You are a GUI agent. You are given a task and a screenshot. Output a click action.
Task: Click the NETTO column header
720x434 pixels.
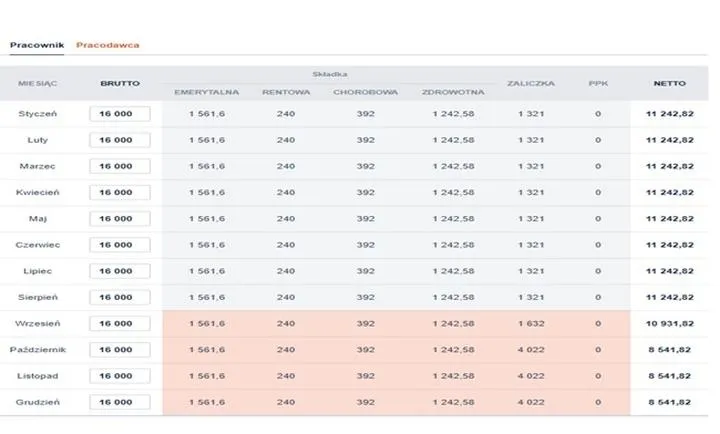[669, 83]
